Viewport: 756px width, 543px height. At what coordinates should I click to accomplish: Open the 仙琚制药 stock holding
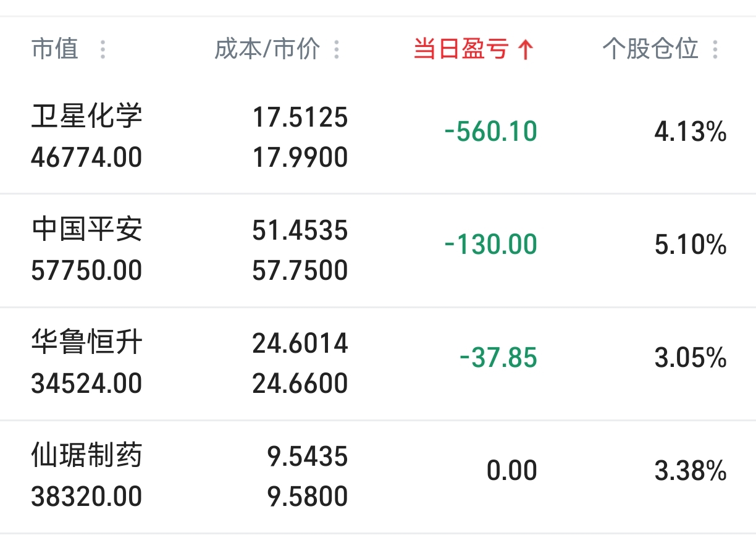coord(87,457)
